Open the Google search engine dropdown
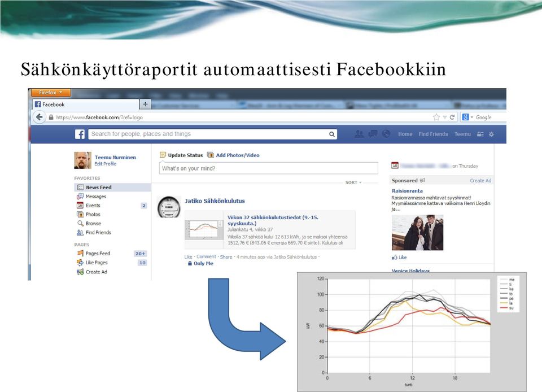The width and height of the screenshot is (542, 392). pos(467,117)
